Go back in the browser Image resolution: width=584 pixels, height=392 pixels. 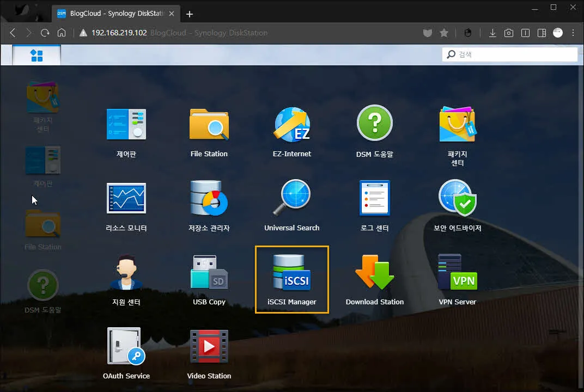tap(13, 33)
